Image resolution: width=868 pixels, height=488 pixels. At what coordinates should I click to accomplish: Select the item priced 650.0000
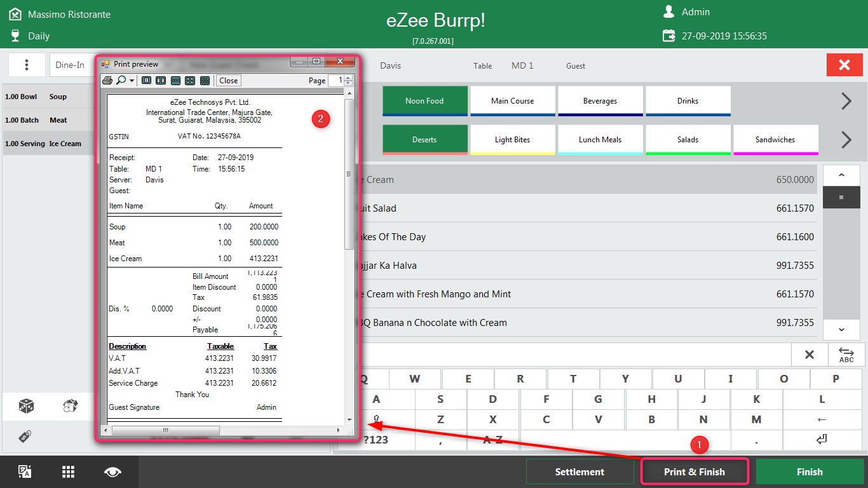pos(588,180)
